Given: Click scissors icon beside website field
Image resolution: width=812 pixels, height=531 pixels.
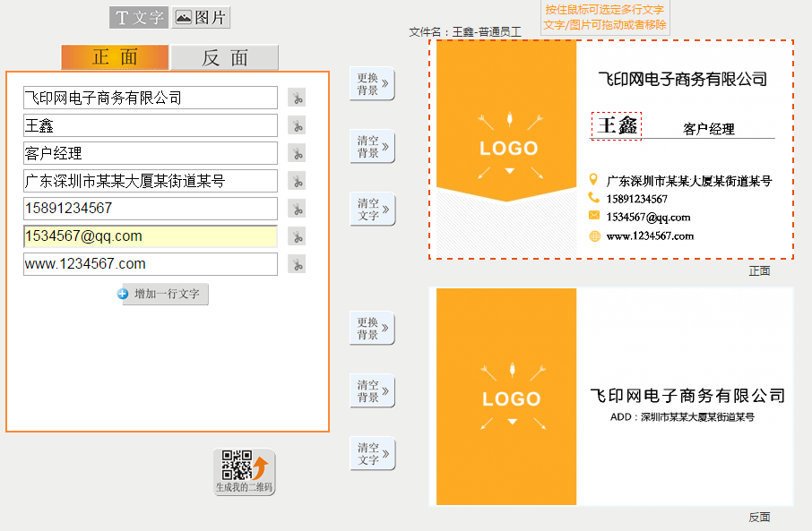Looking at the screenshot, I should pyautogui.click(x=297, y=264).
